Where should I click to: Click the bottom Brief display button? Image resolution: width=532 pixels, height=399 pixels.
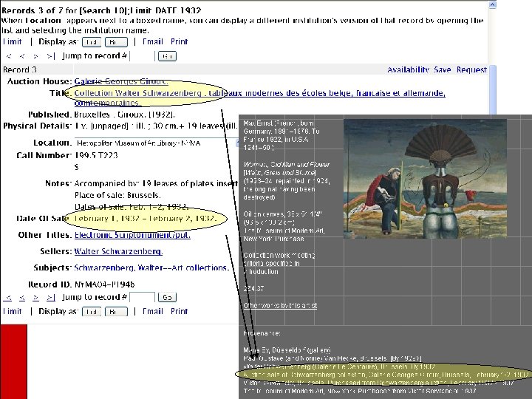click(117, 312)
